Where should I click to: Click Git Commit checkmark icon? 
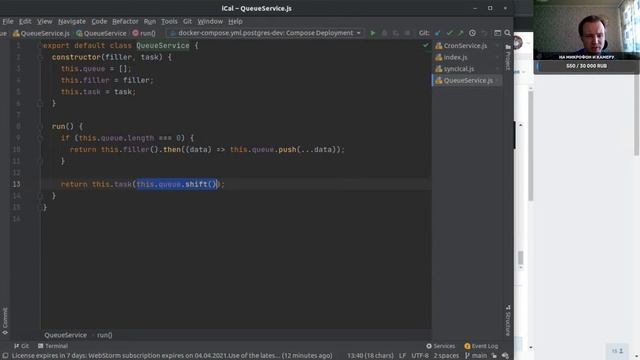point(449,33)
